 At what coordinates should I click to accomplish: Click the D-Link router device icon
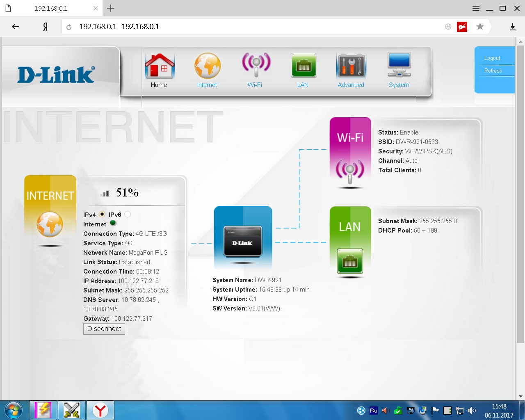coord(243,238)
